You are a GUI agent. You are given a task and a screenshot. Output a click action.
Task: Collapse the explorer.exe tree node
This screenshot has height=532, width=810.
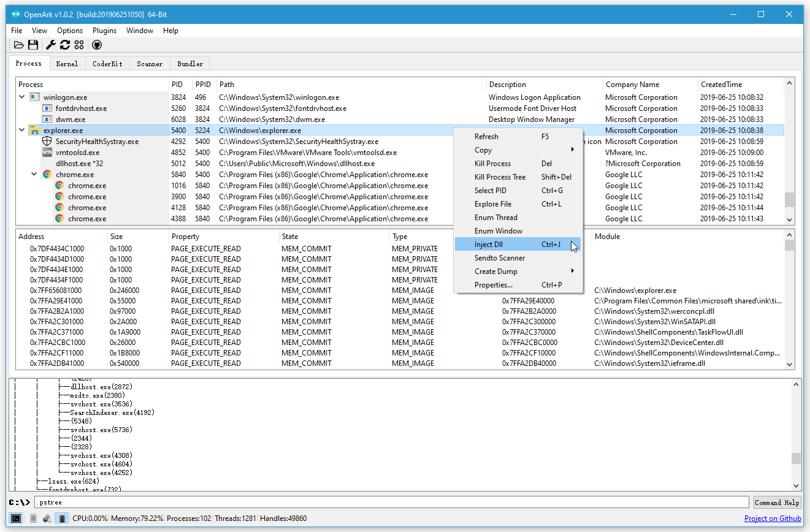tap(22, 130)
